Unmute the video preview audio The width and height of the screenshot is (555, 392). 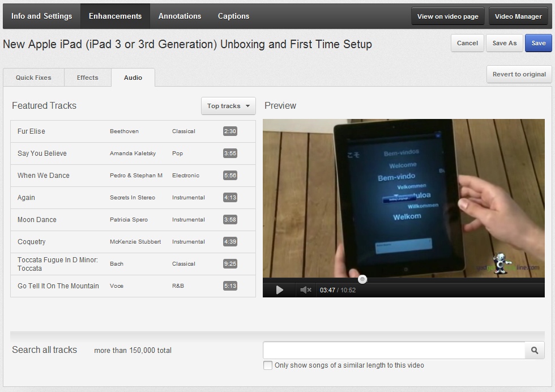306,290
